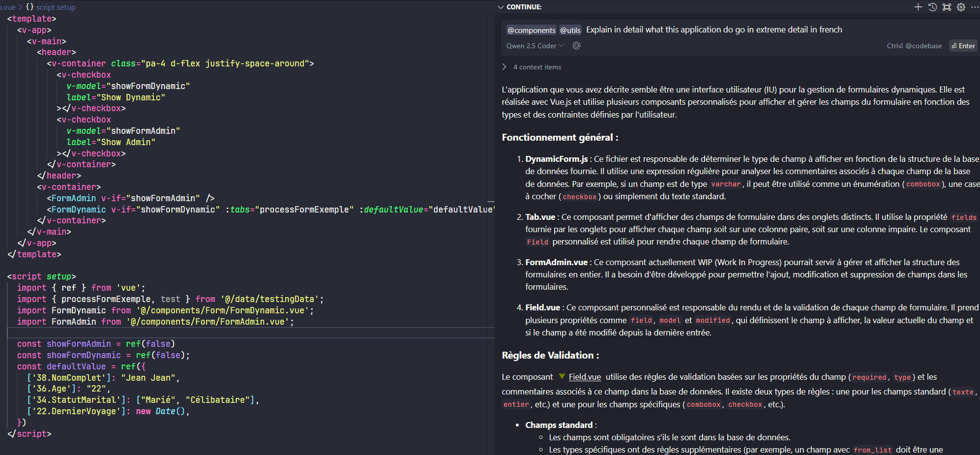Open Continue more actions menu

coord(975,7)
